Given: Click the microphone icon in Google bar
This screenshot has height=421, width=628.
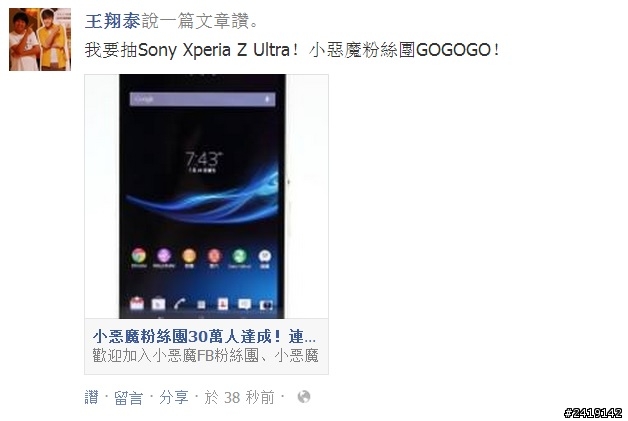Looking at the screenshot, I should 267,99.
